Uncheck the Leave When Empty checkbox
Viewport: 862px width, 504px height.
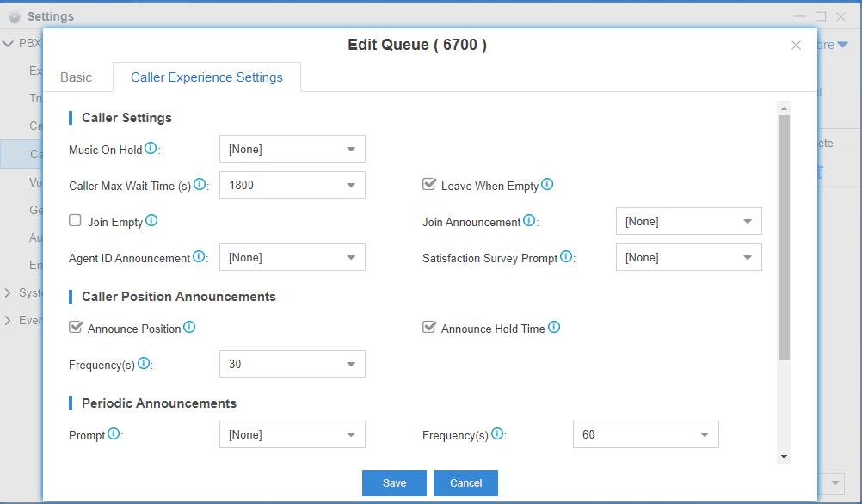pos(428,185)
